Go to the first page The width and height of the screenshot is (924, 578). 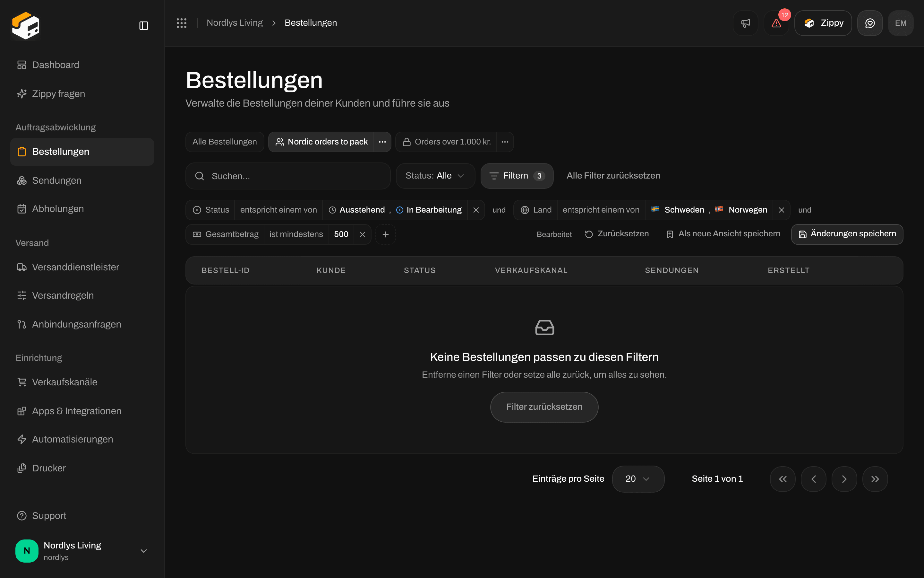(783, 479)
